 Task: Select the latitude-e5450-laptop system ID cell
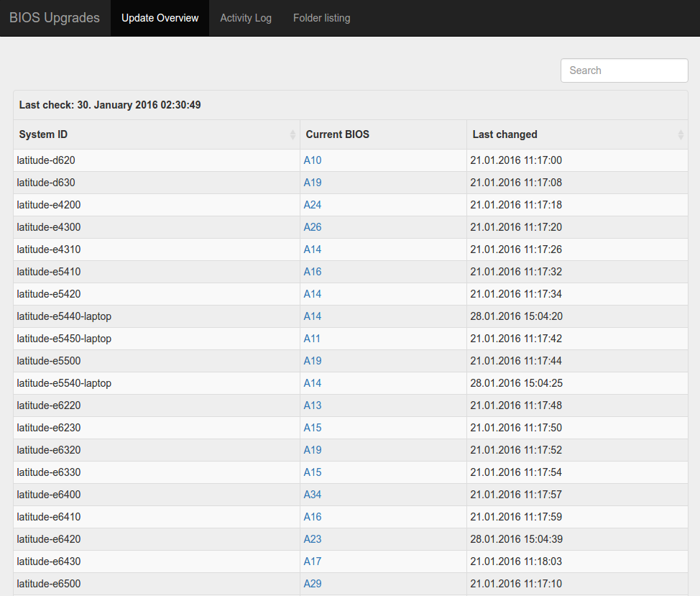[157, 339]
